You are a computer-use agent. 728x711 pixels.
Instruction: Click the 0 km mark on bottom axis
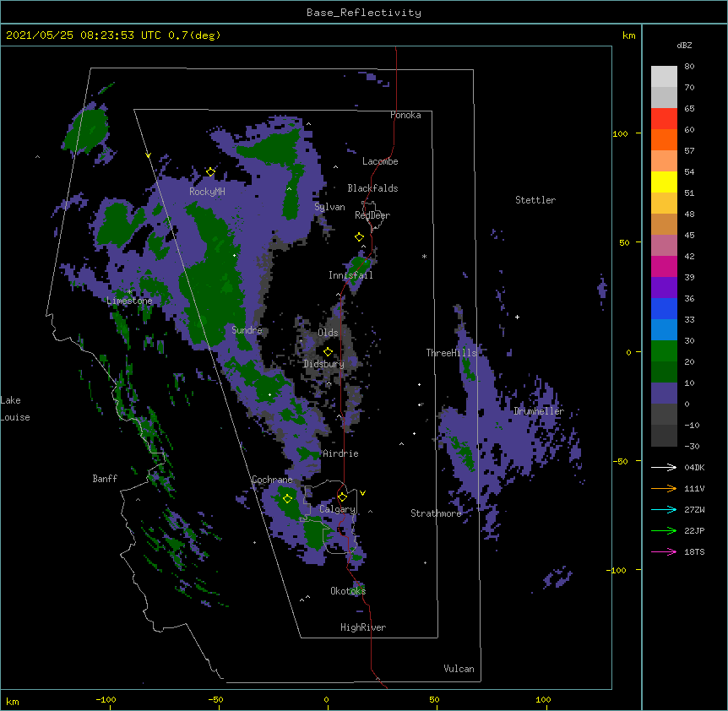point(326,699)
